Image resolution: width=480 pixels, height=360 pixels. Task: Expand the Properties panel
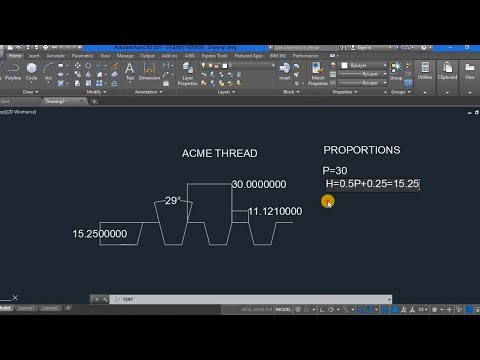pos(345,92)
